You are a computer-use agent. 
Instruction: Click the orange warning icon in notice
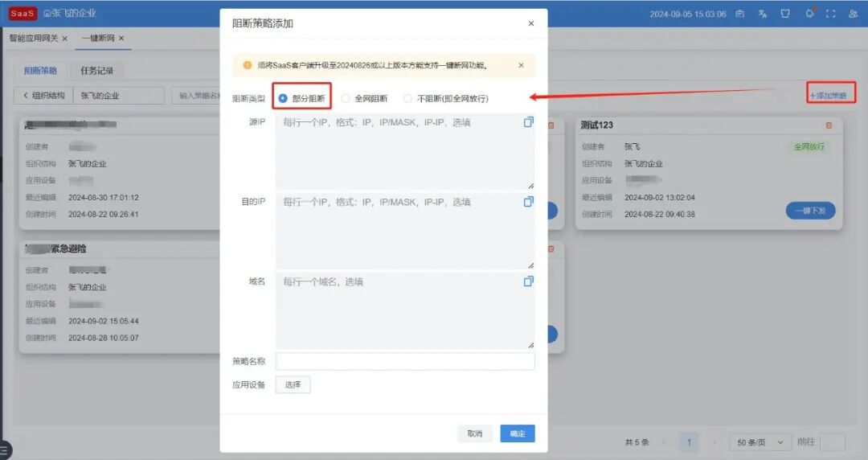pos(248,65)
